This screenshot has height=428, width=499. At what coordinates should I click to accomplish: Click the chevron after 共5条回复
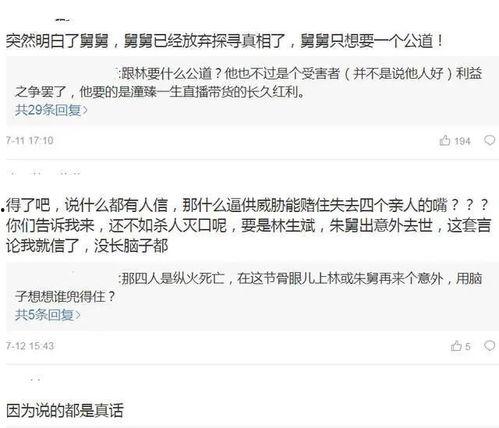78,315
